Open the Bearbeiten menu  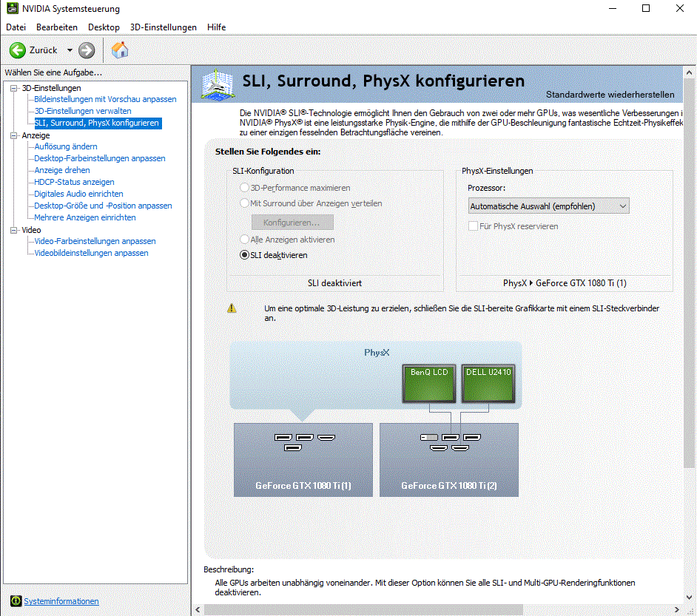click(x=57, y=27)
